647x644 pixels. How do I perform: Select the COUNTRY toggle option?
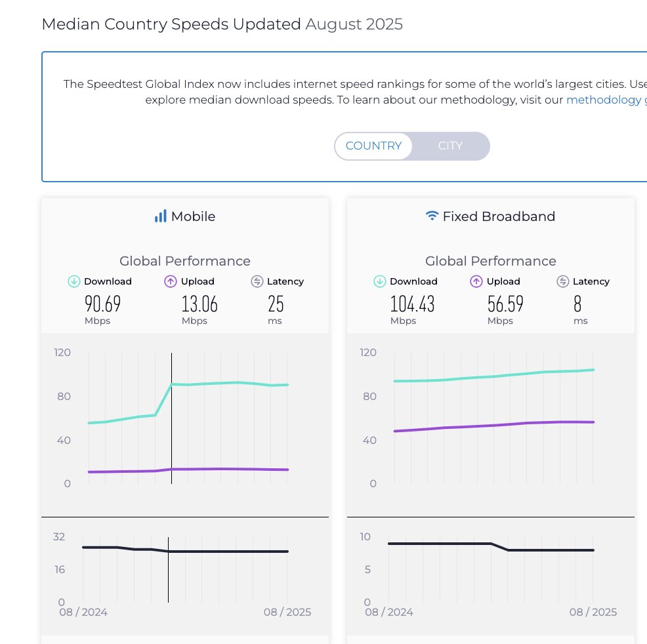point(373,146)
